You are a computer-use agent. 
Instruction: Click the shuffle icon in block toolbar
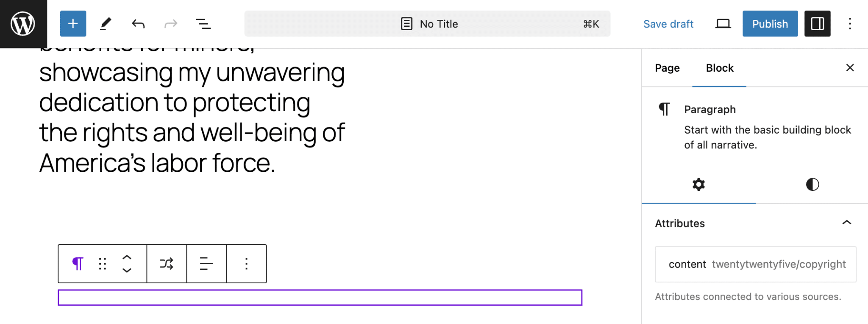tap(167, 264)
